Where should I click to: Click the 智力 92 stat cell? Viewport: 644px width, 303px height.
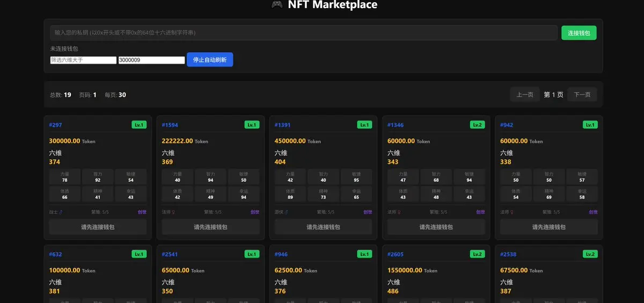[x=98, y=177]
